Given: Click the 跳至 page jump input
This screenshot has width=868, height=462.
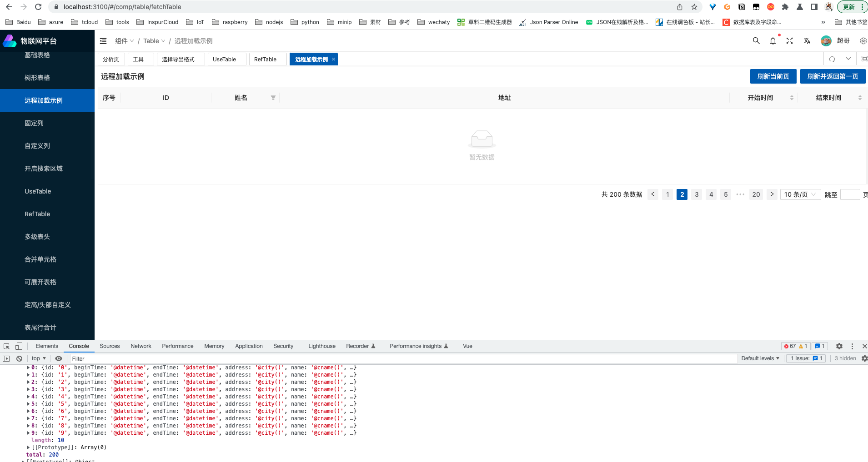Looking at the screenshot, I should click(x=850, y=194).
